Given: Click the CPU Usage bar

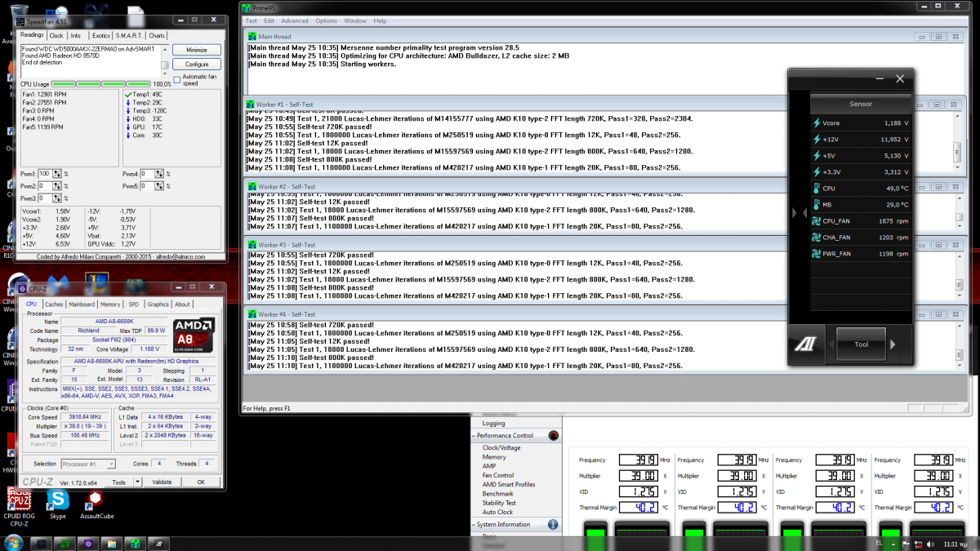Looking at the screenshot, I should [101, 84].
